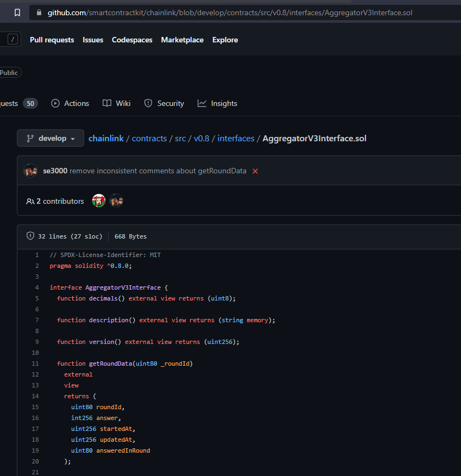Click the uint256 startedAt code line

[103, 429]
